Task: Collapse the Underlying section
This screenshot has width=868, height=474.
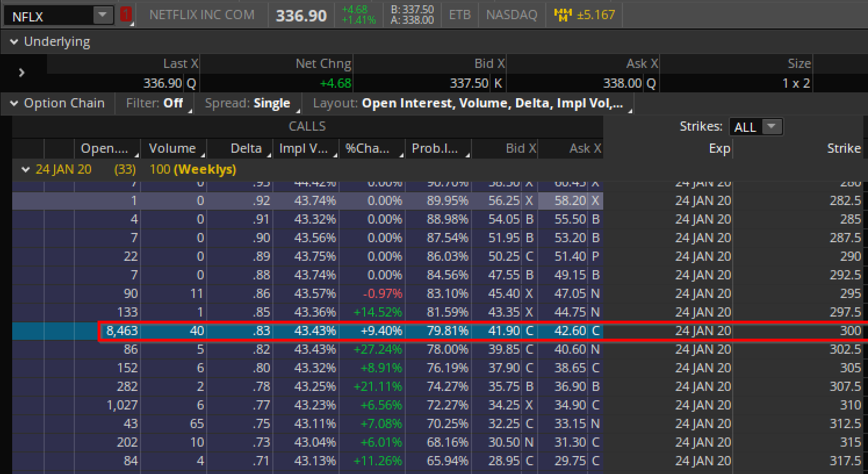Action: click(14, 42)
